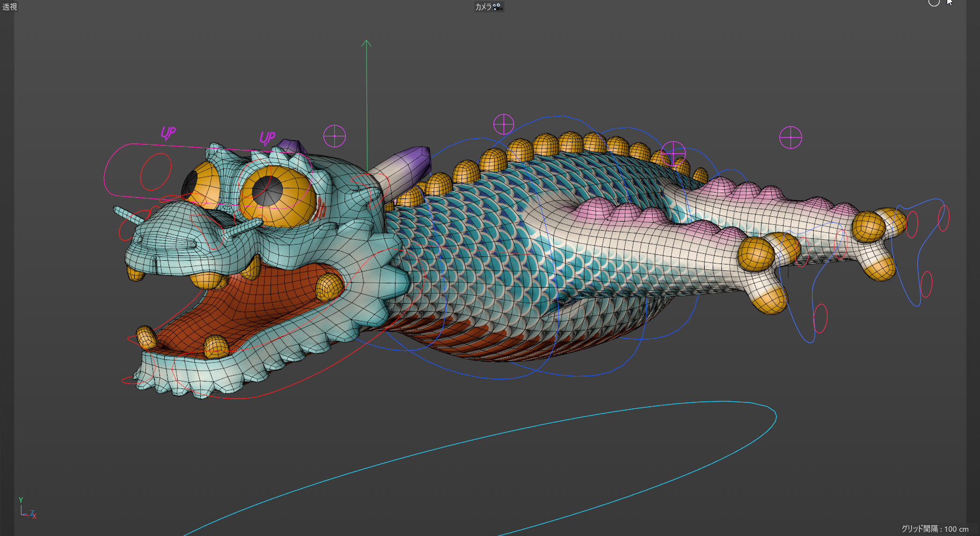Open the 透視 perspective view label
Image resolution: width=980 pixels, height=536 pixels.
point(10,6)
